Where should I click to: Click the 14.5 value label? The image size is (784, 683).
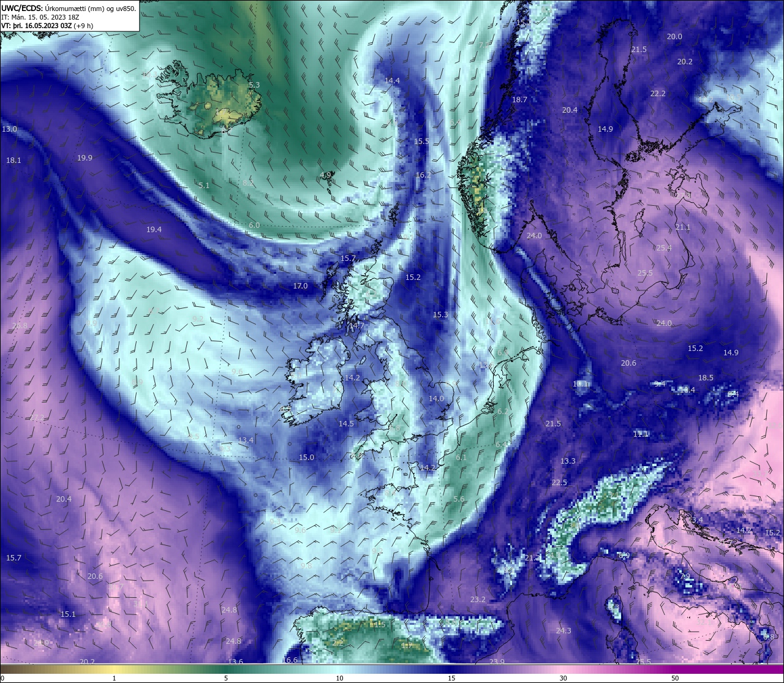coord(346,423)
